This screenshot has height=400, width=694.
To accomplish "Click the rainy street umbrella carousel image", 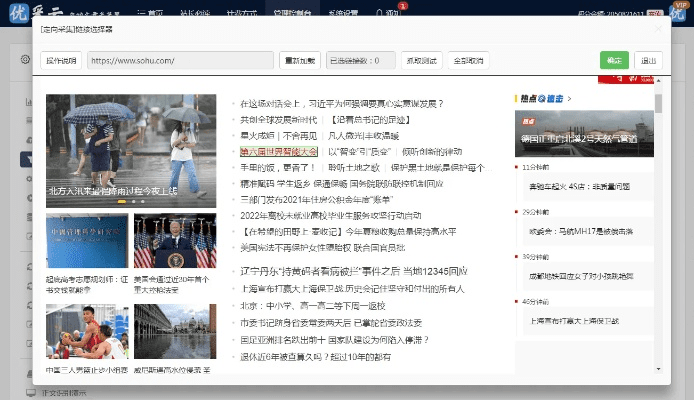I will [x=131, y=149].
